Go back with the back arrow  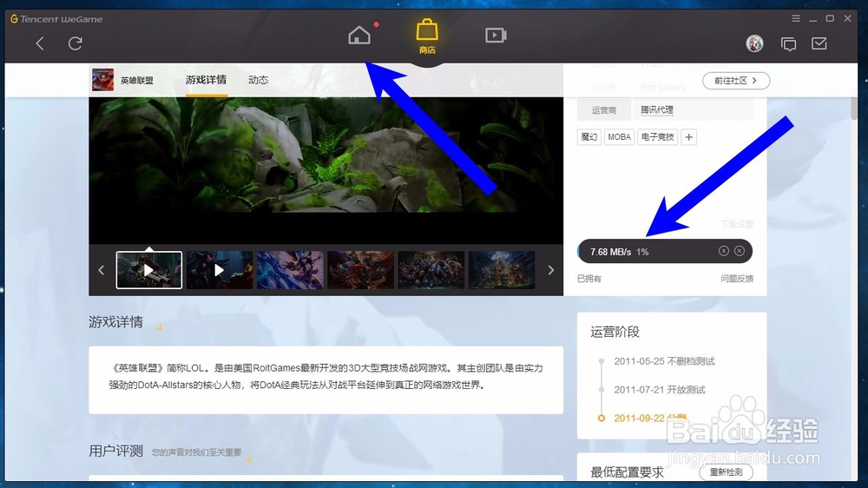pos(40,43)
